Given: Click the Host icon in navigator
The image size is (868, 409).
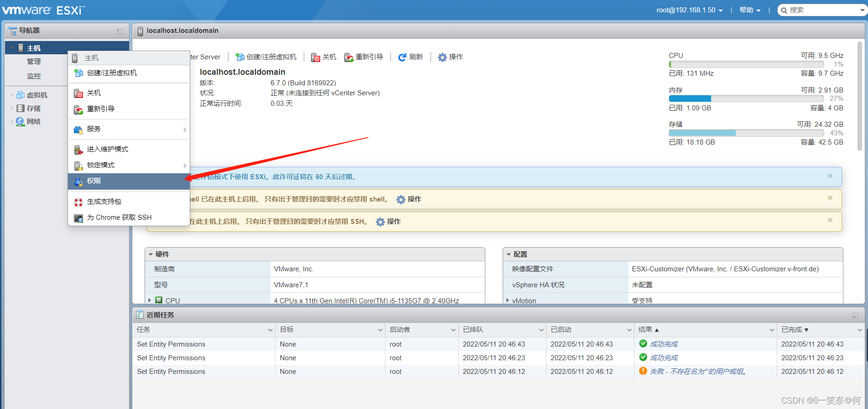Looking at the screenshot, I should 21,48.
